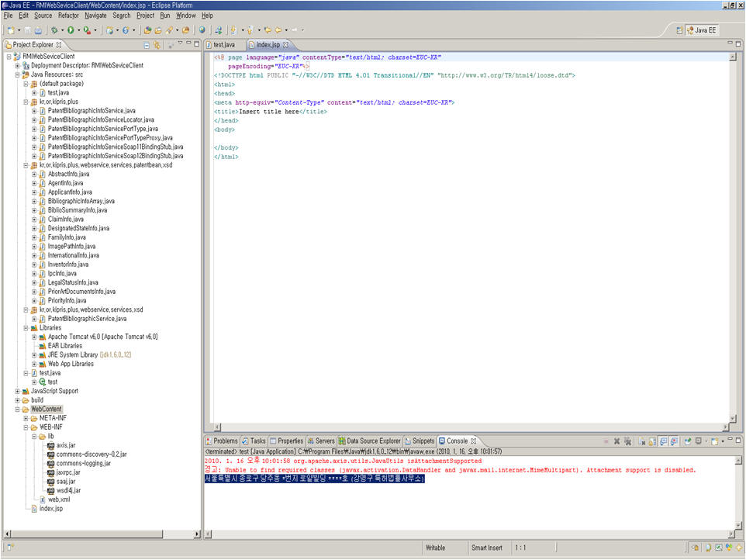
Task: Click the editor's horizontal scrollbar
Action: (x=465, y=427)
